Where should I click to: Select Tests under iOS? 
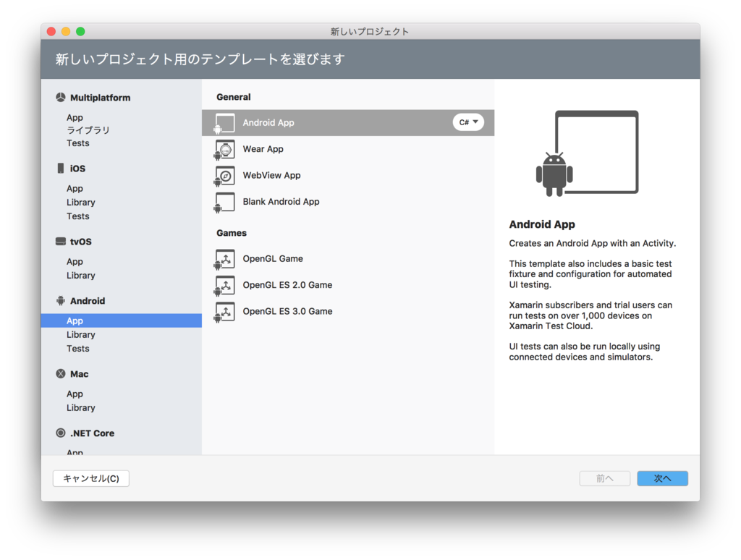pyautogui.click(x=77, y=216)
